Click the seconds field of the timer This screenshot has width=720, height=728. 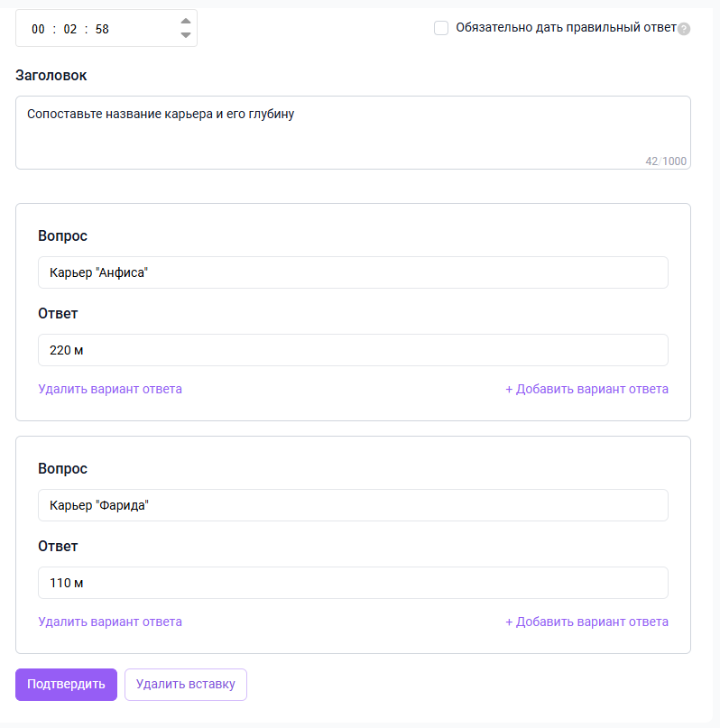(102, 29)
